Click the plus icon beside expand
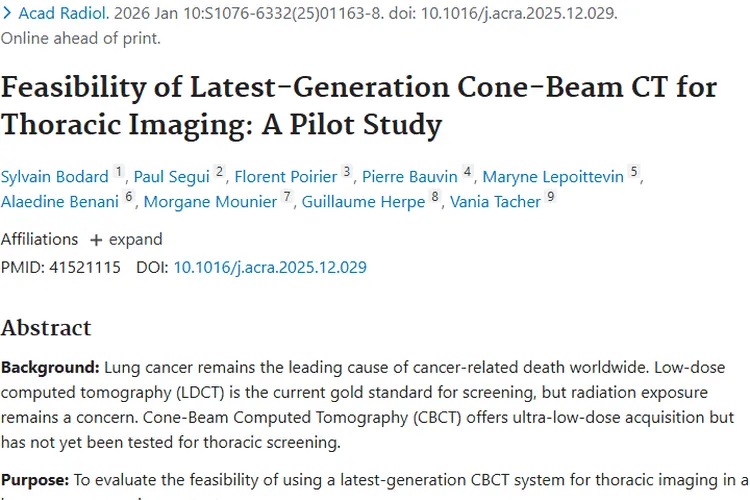 coord(96,240)
